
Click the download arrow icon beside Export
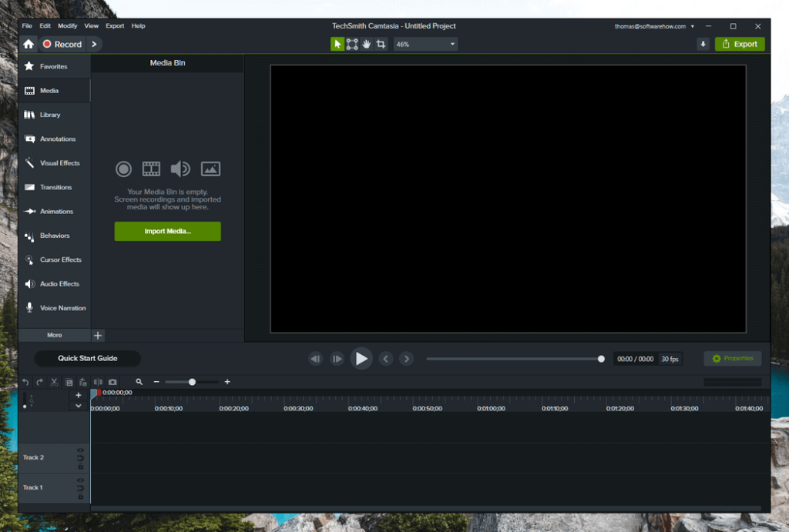[x=703, y=44]
